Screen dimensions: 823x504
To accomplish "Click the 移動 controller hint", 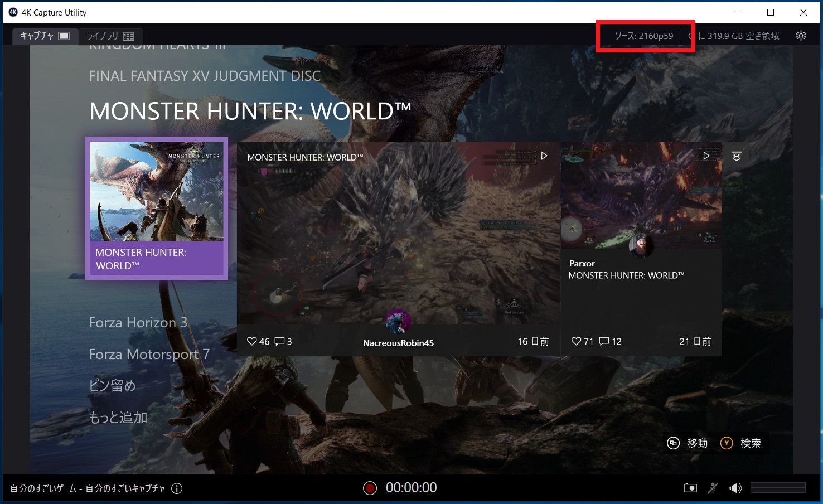I will pyautogui.click(x=688, y=443).
